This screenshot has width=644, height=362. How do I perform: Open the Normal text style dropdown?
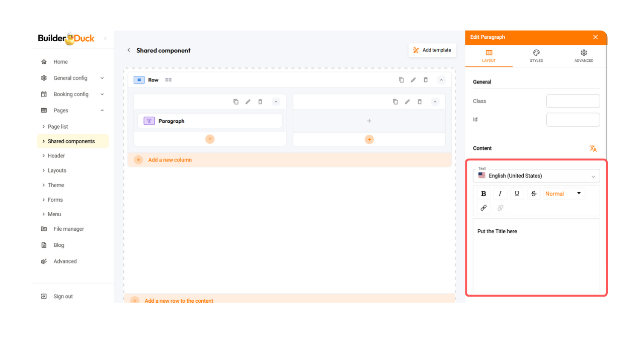[x=563, y=194]
